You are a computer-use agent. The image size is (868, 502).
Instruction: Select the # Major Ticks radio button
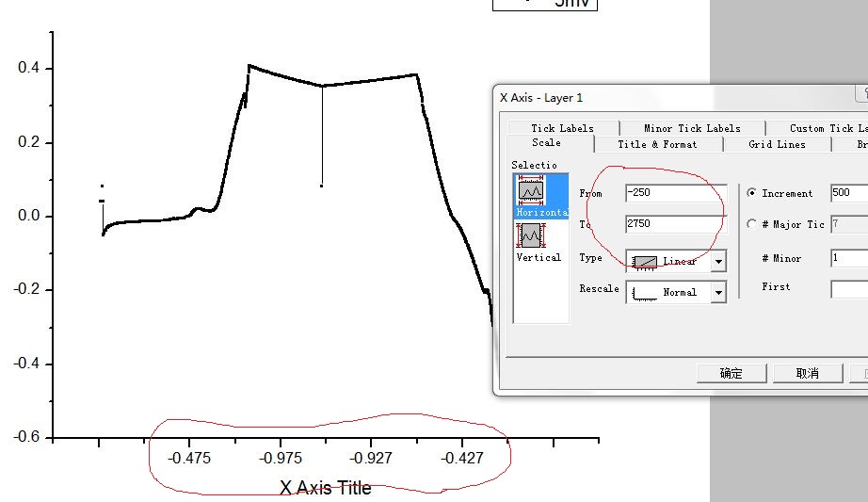tap(751, 224)
